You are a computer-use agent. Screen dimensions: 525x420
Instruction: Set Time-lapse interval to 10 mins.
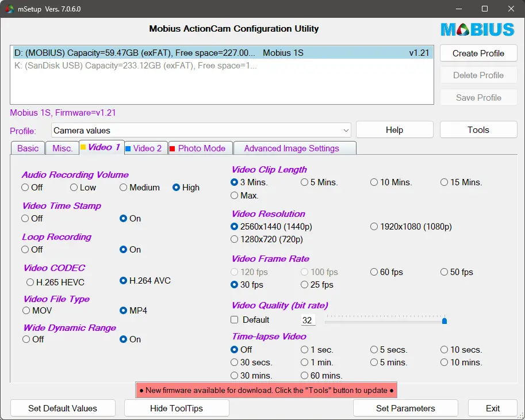(461, 362)
